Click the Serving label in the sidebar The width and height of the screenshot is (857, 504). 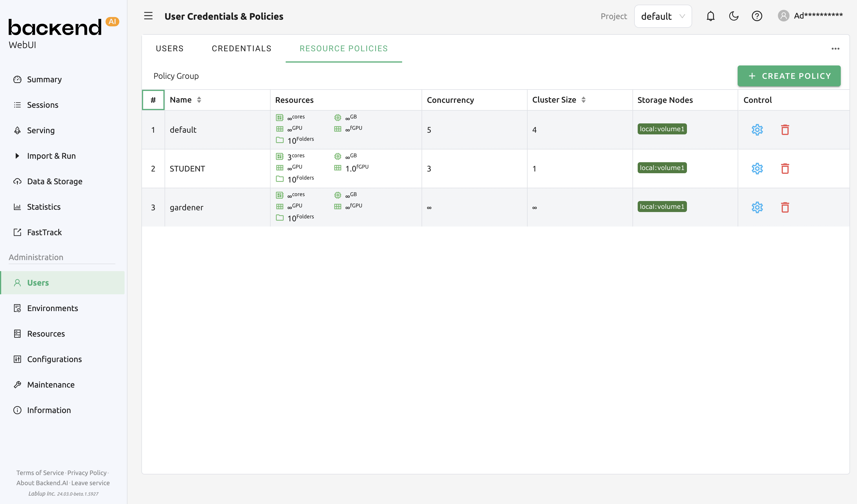(x=41, y=130)
